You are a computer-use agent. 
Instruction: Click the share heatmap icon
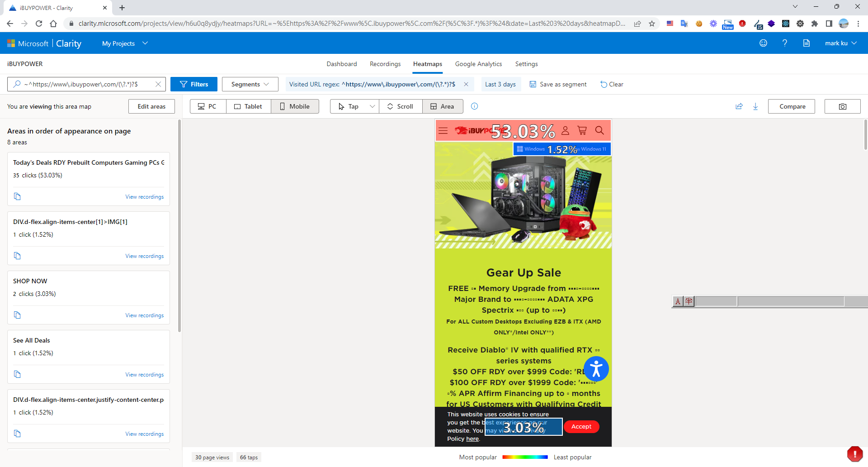click(x=739, y=106)
